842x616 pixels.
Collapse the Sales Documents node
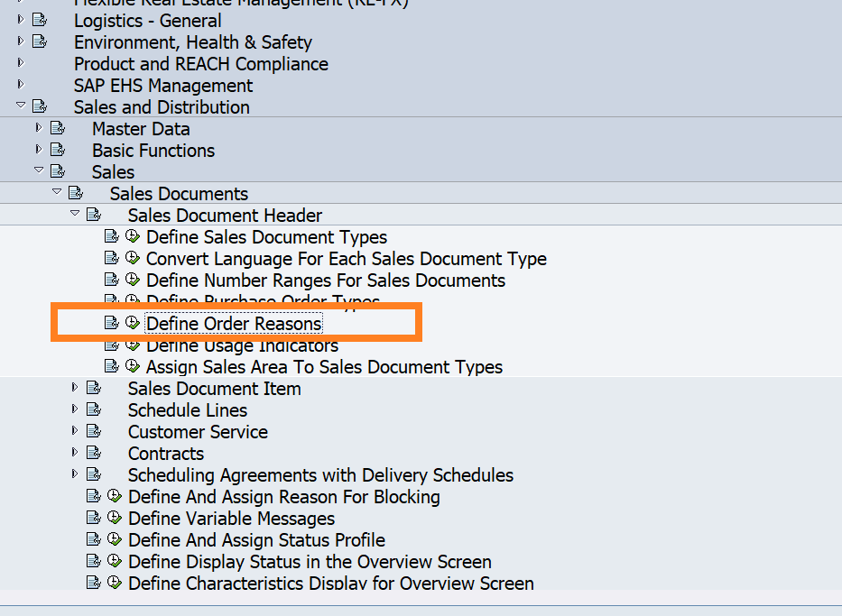(57, 192)
